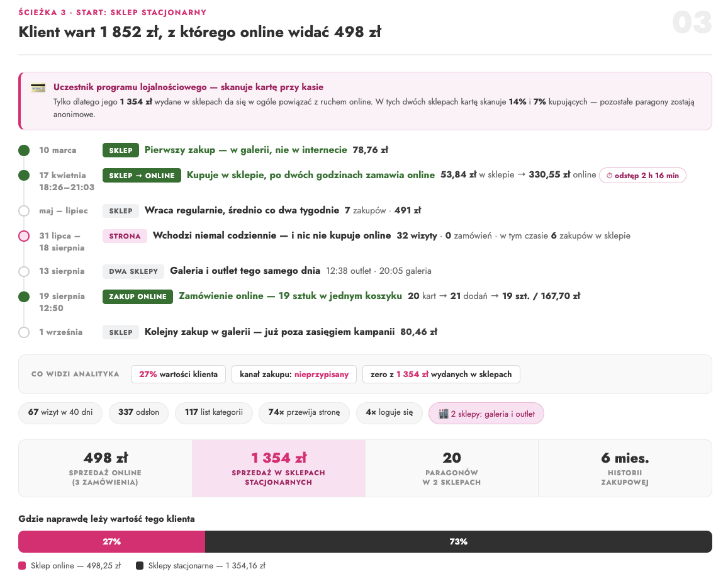Click the kanał zakupu: nieprzypisany chip
The image size is (728, 581).
pyautogui.click(x=294, y=375)
